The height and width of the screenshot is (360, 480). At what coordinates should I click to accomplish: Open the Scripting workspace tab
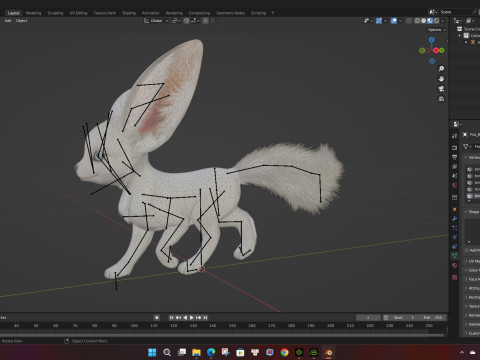[258, 13]
